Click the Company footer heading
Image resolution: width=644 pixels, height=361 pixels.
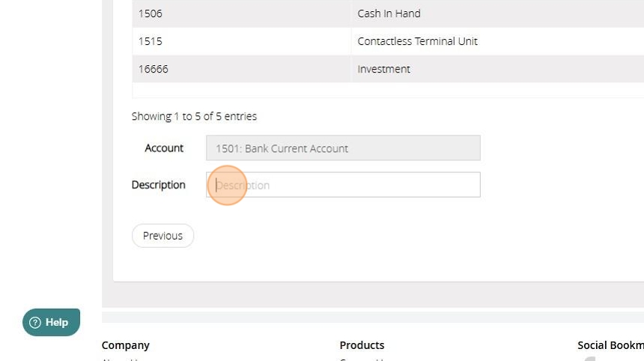click(126, 345)
